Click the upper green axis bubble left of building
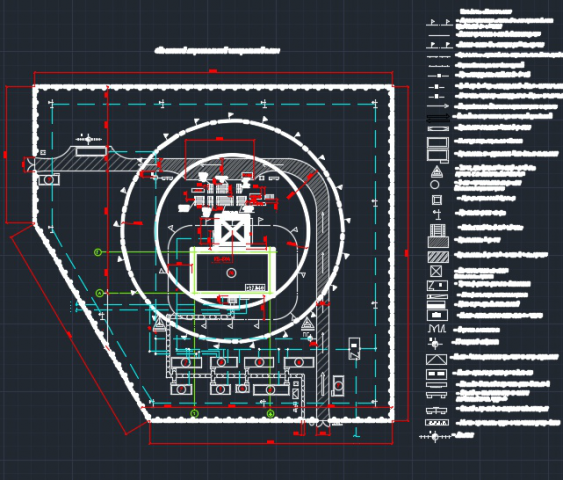This screenshot has width=563, height=480. coord(98,252)
